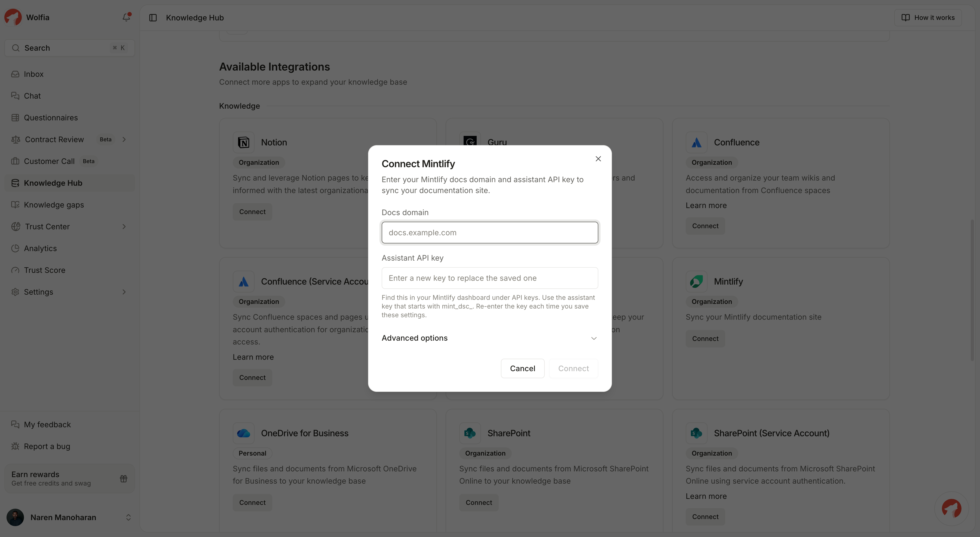This screenshot has height=537, width=980.
Task: Connect the SharePoint integration
Action: [479, 502]
